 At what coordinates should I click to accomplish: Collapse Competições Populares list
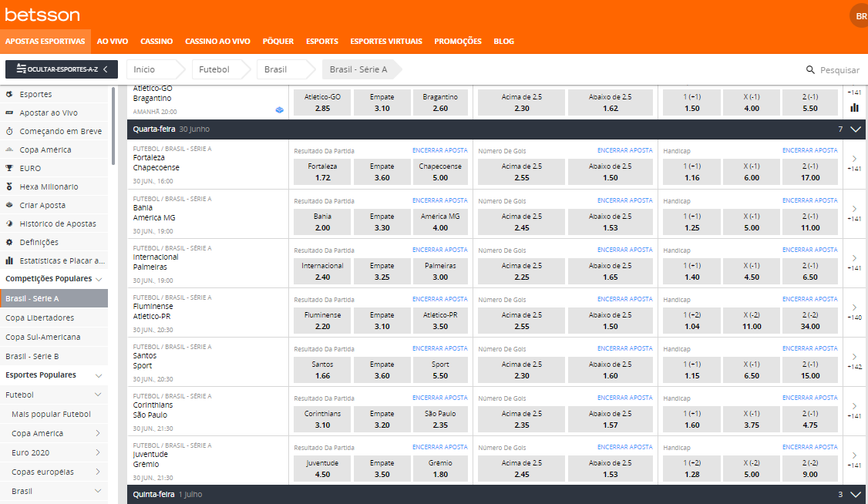coord(99,279)
